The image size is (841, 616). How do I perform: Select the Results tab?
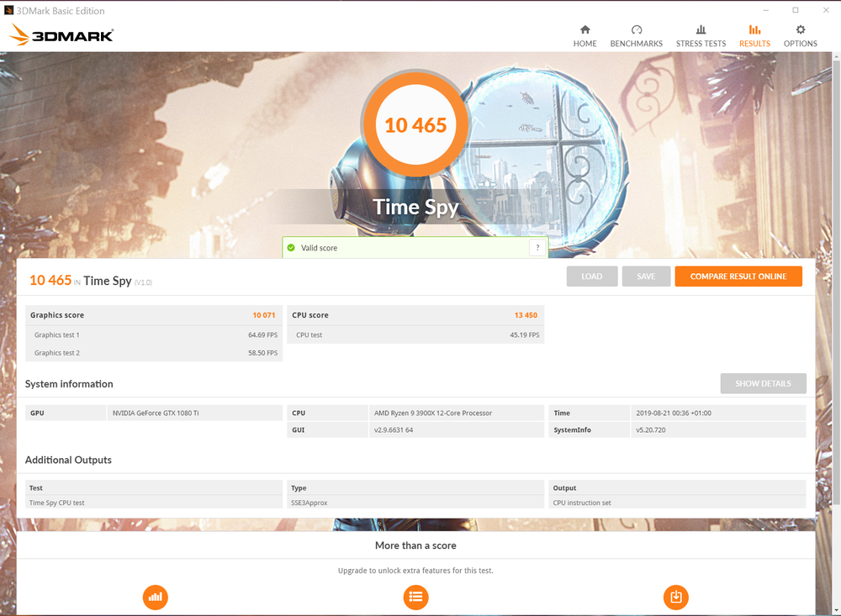(x=754, y=36)
